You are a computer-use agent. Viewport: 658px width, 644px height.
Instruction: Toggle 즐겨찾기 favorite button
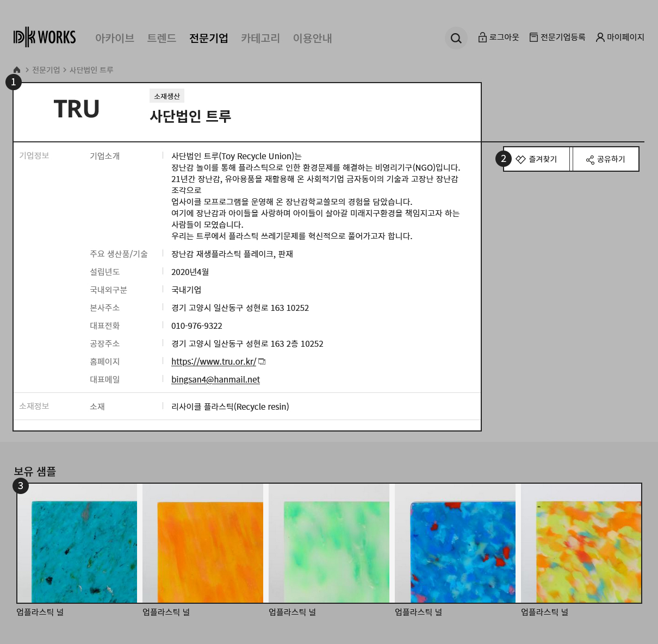coord(537,159)
